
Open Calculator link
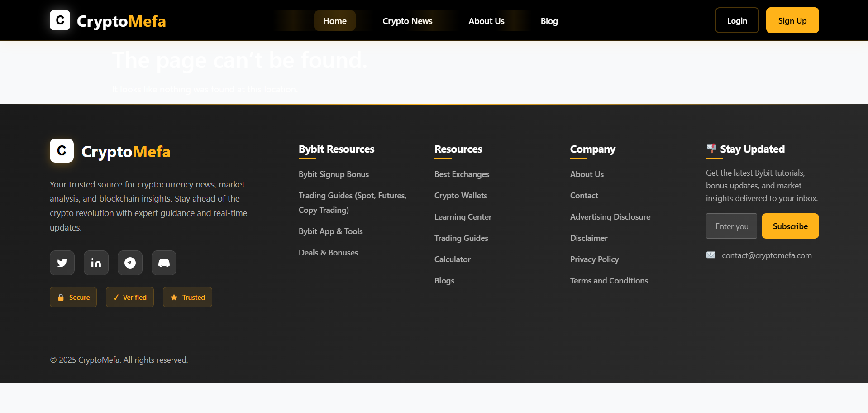click(x=453, y=259)
